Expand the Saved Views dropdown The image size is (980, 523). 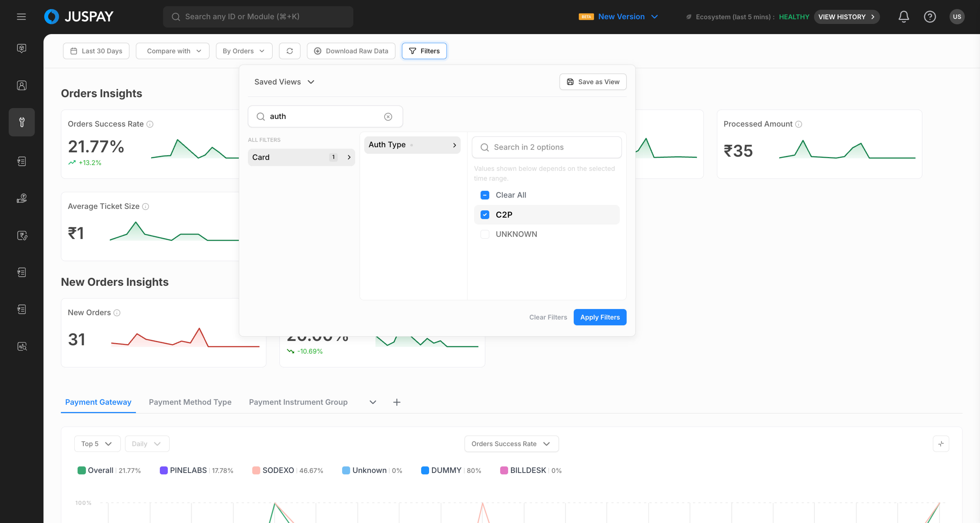point(284,82)
